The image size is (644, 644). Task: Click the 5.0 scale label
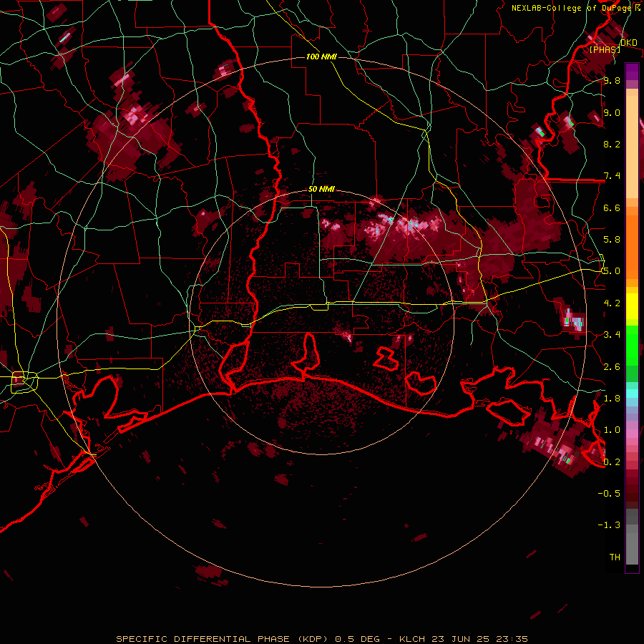pos(612,271)
